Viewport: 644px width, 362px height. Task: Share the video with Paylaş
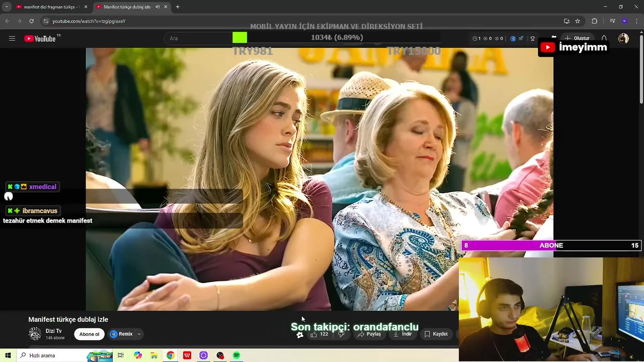point(369,334)
